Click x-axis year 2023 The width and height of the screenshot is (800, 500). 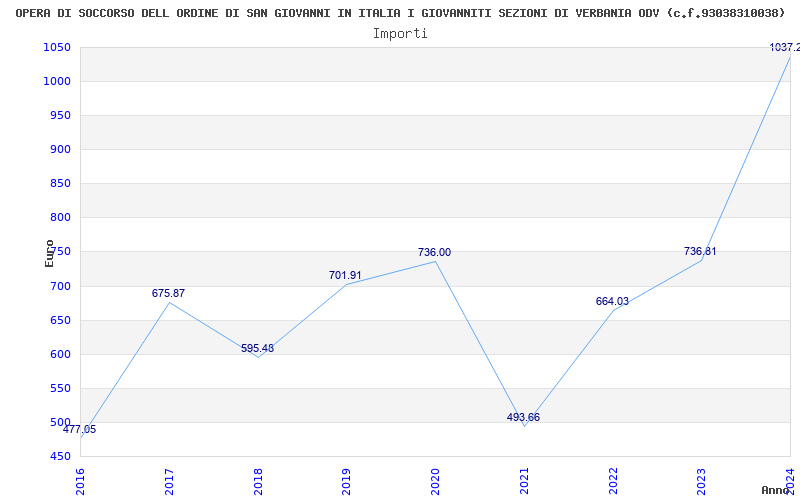702,481
